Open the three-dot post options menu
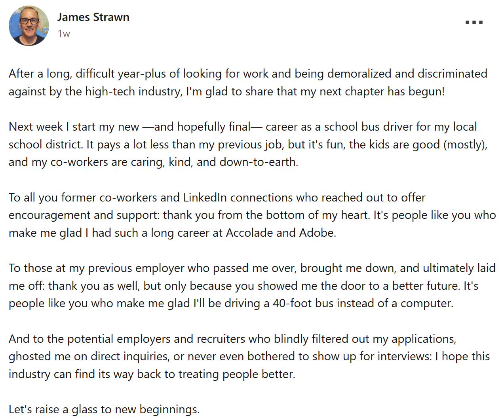The height and width of the screenshot is (420, 504). pyautogui.click(x=474, y=23)
